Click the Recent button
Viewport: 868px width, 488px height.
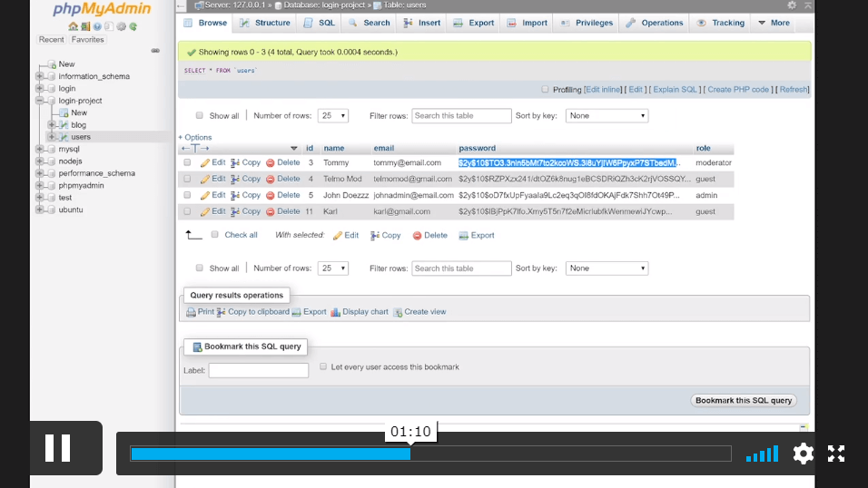pyautogui.click(x=51, y=40)
